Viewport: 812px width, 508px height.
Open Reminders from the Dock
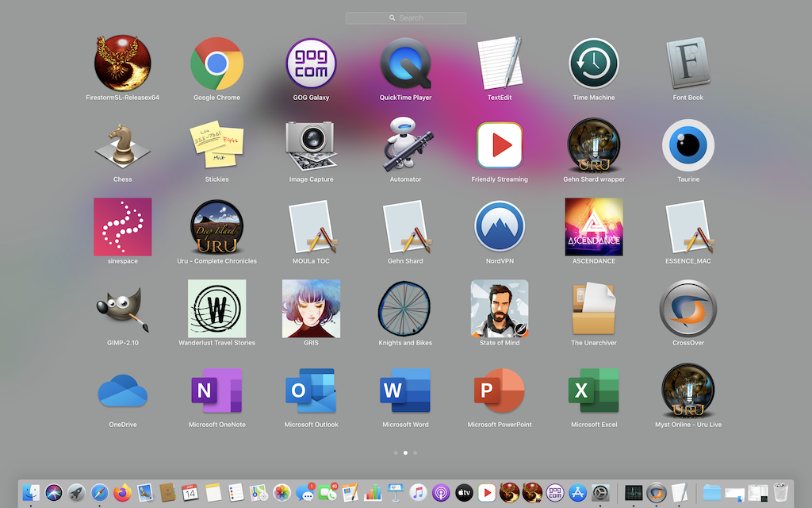coord(236,492)
